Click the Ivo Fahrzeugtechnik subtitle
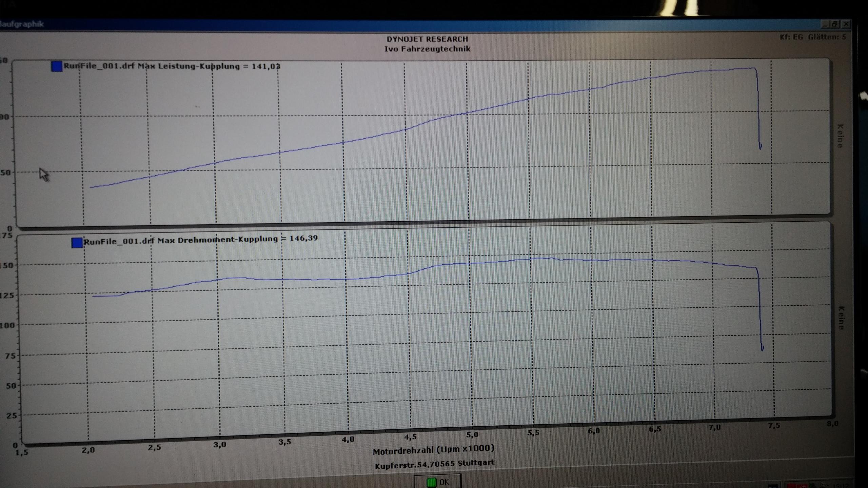Image resolution: width=868 pixels, height=488 pixels. pos(427,49)
